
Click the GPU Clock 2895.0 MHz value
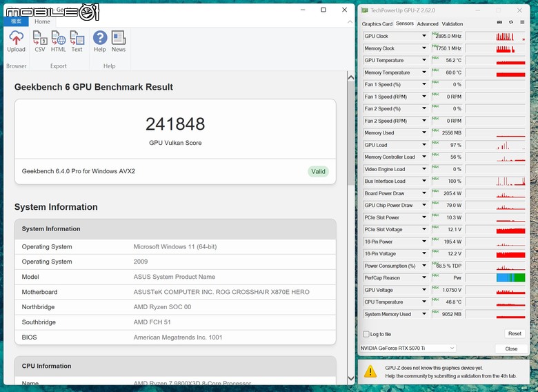(448, 36)
